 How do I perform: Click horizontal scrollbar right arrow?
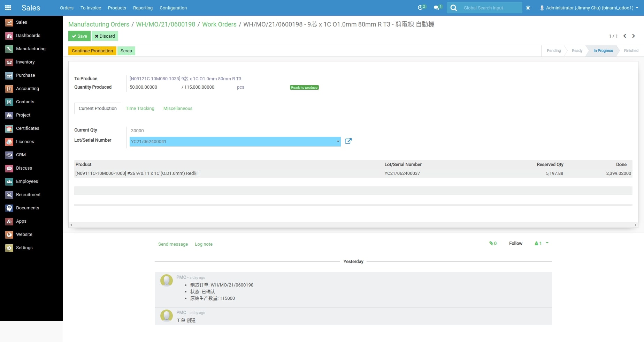[635, 225]
